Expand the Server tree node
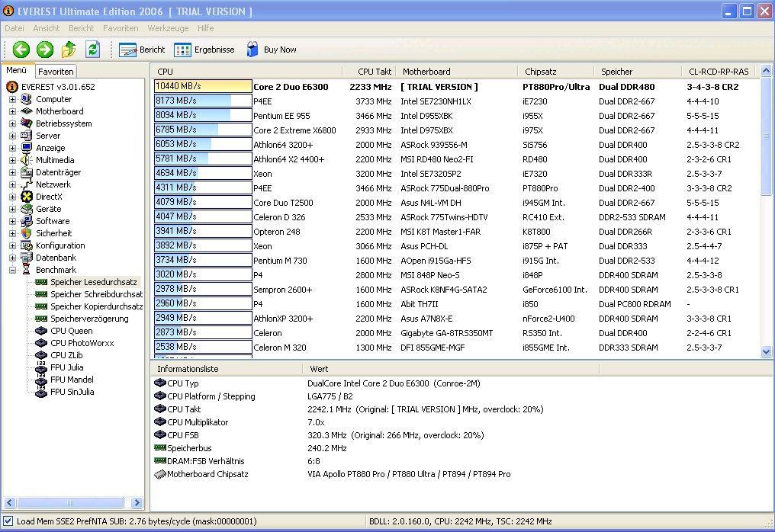 coord(12,136)
